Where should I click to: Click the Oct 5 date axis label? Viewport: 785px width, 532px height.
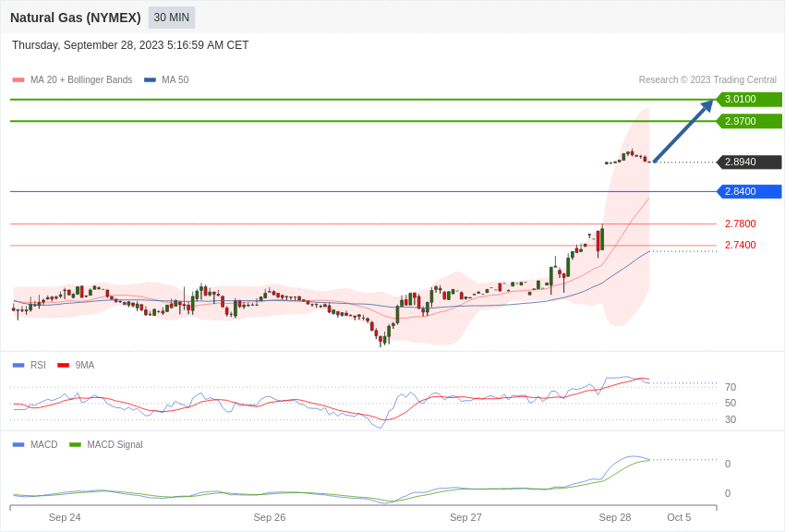tap(679, 517)
